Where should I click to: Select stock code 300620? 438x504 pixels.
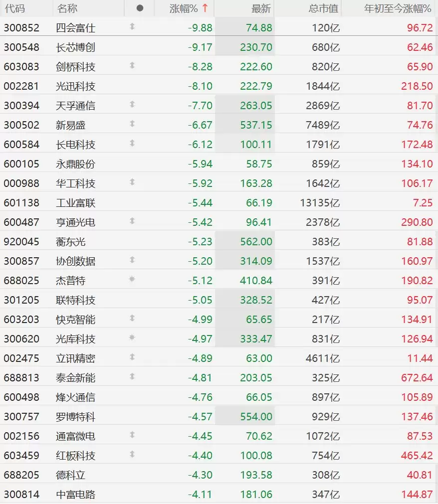[21, 339]
